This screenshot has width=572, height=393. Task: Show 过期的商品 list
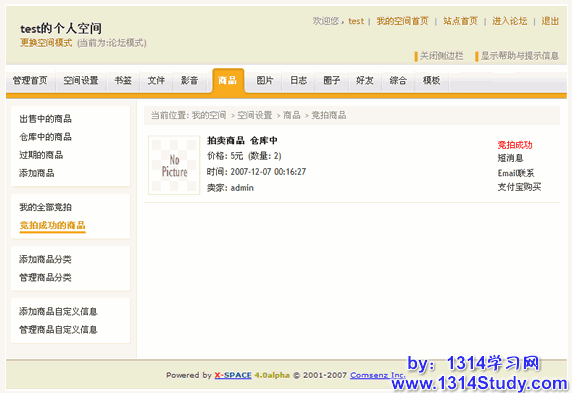point(41,155)
